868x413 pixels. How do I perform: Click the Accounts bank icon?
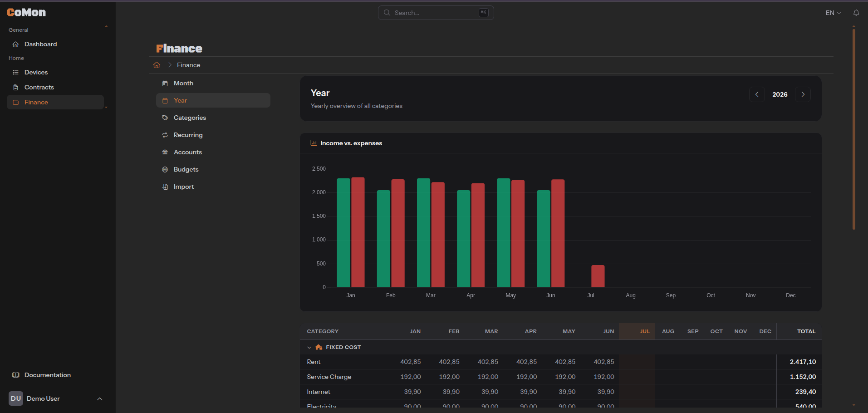[x=165, y=152]
